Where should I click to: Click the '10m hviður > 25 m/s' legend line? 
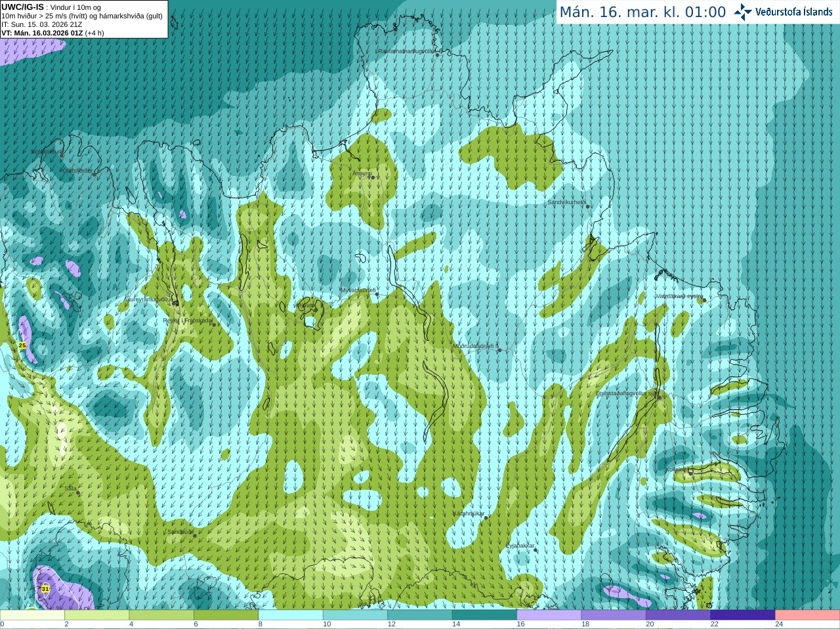coord(81,16)
